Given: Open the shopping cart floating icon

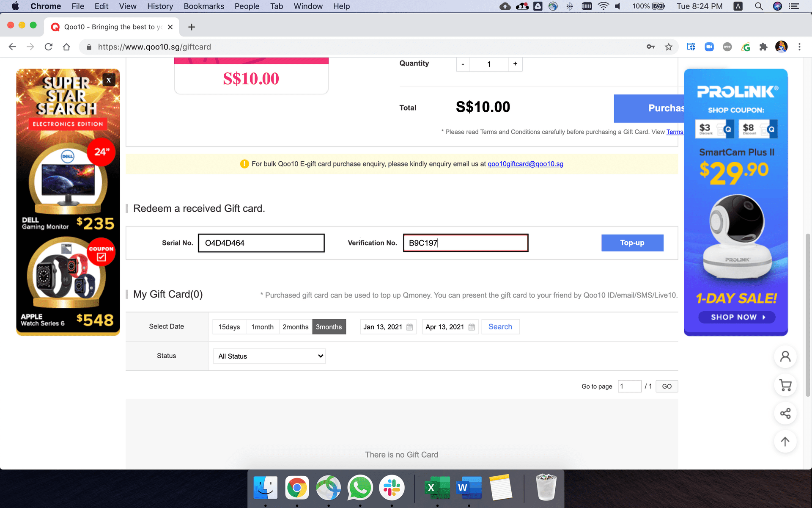Looking at the screenshot, I should click(785, 385).
